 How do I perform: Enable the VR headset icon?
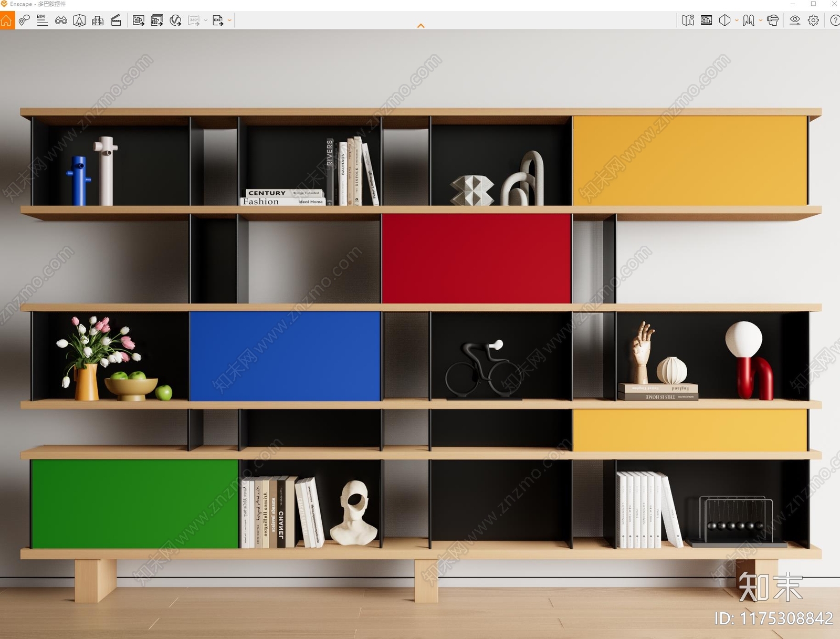pos(773,20)
